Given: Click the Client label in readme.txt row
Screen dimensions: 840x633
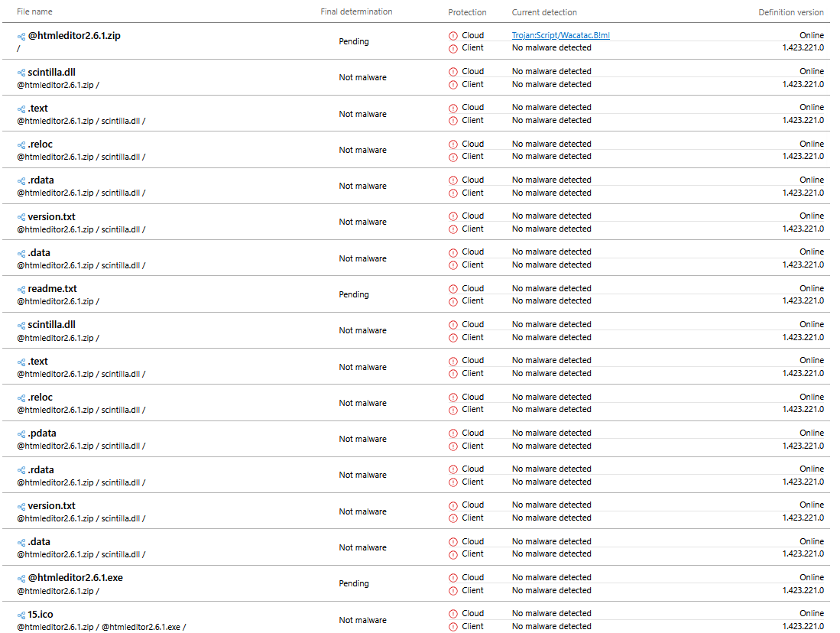Looking at the screenshot, I should point(472,300).
